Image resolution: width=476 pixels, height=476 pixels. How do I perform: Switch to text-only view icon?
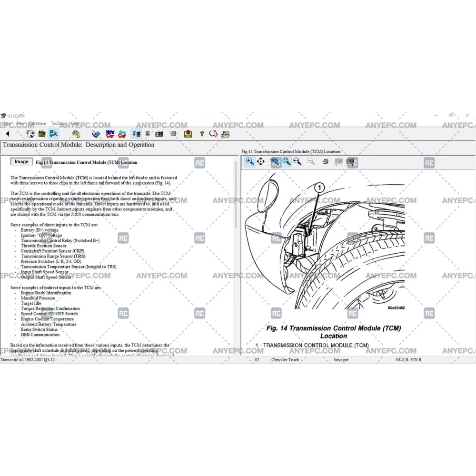(x=148, y=134)
